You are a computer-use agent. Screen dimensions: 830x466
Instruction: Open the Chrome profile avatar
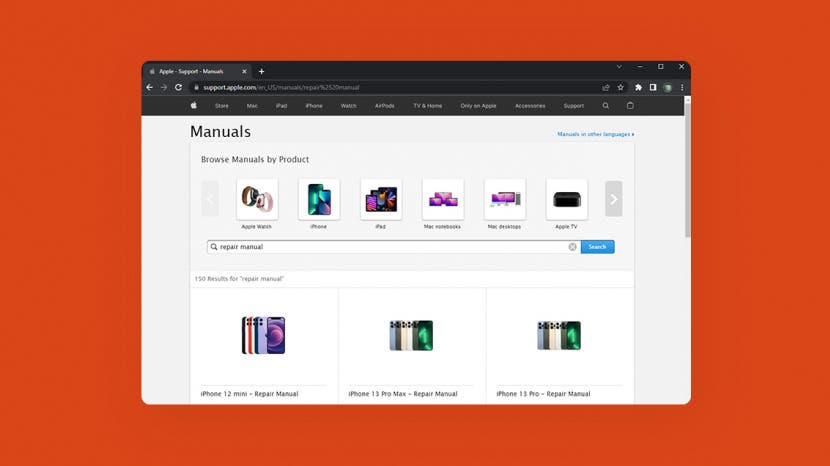point(668,87)
